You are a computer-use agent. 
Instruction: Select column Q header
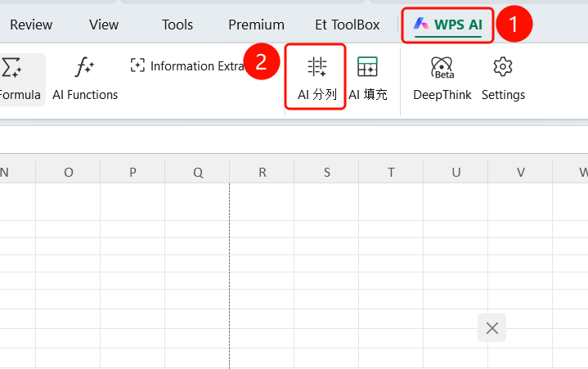tap(197, 172)
